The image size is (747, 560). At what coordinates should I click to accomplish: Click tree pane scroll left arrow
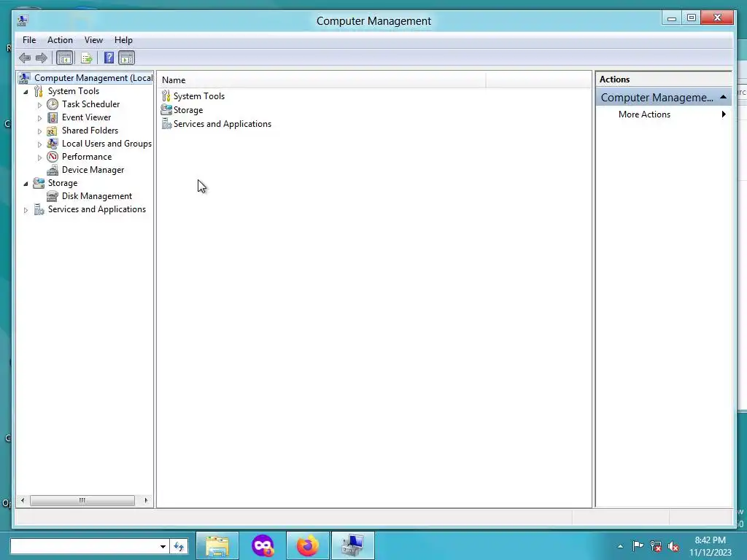(x=23, y=500)
